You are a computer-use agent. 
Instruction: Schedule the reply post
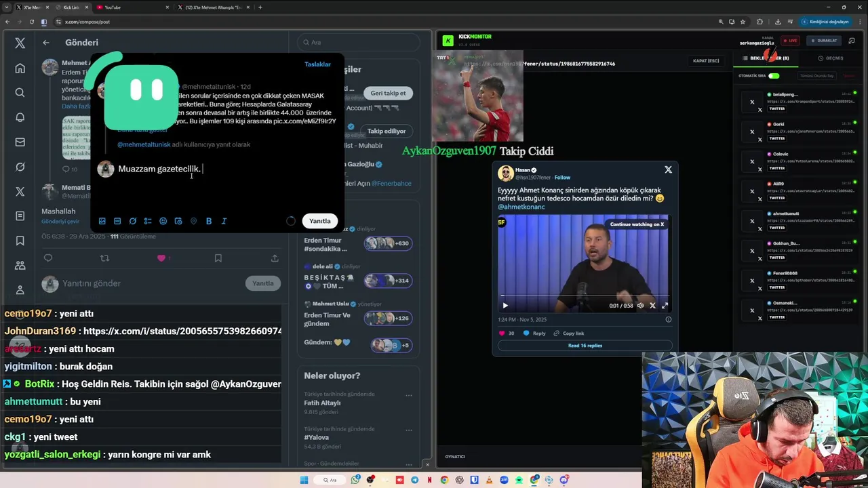point(178,221)
